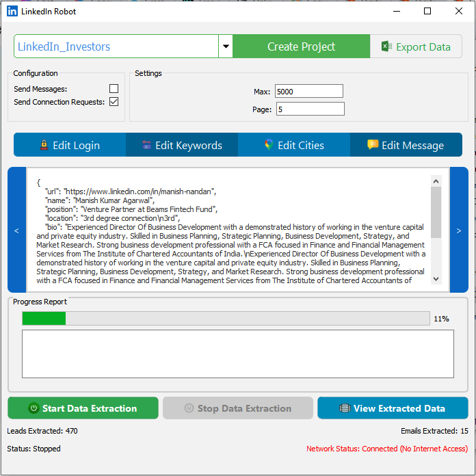476x476 pixels.
Task: Uncheck Send Connection Requests checkbox
Action: coord(114,102)
